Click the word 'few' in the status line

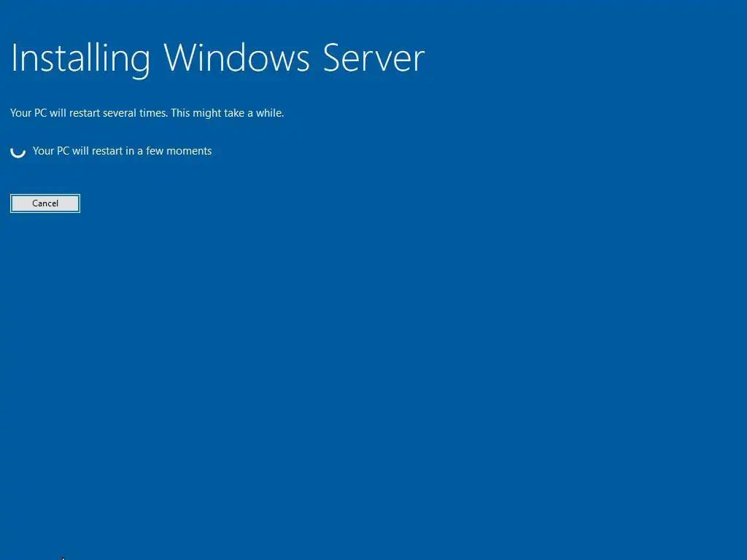[x=155, y=151]
